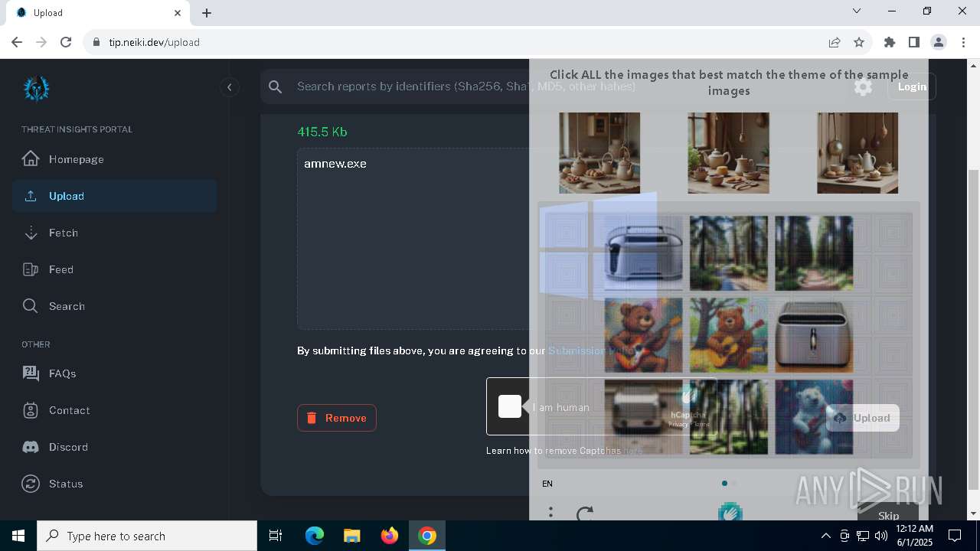Tick the I am human checkbox
Screen dimensions: 980x551
click(510, 406)
